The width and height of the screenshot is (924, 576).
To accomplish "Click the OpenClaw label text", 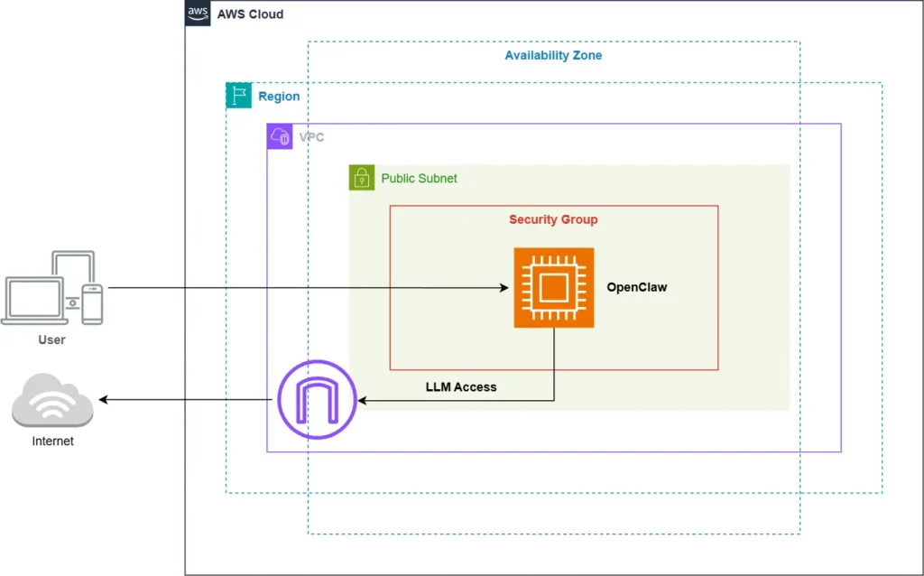I will [637, 287].
